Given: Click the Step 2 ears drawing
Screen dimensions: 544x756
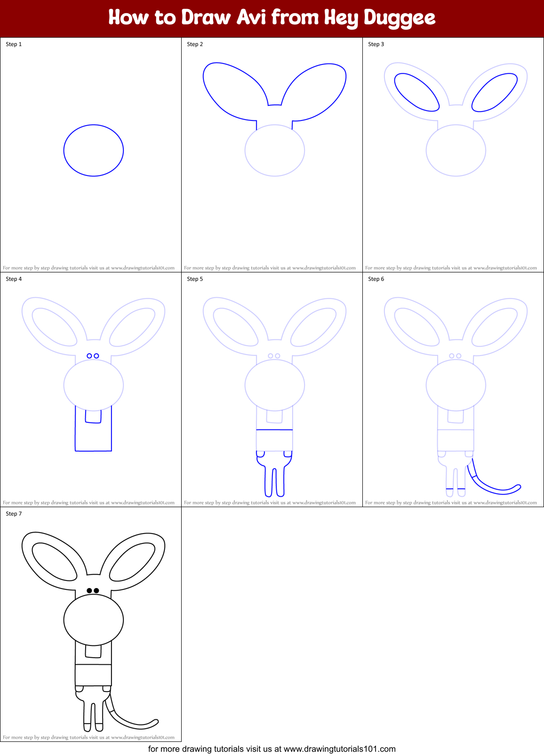Looking at the screenshot, I should point(275,95).
